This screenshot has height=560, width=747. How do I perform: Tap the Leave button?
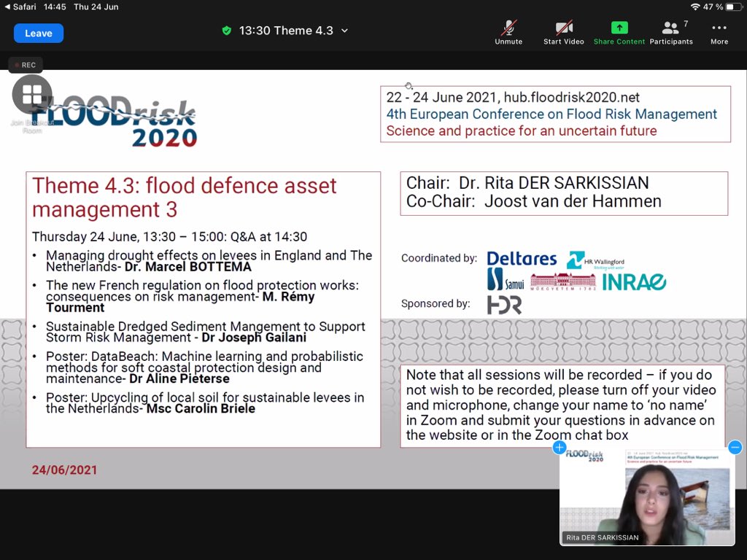(38, 33)
